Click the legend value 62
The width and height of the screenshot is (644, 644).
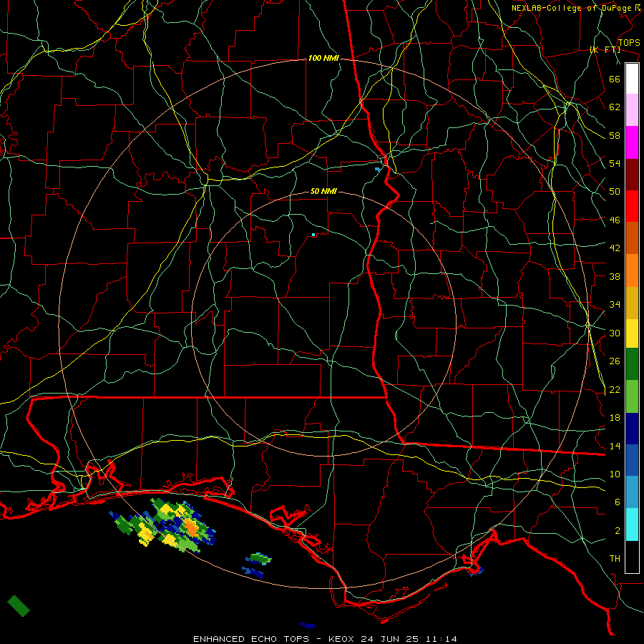(x=615, y=107)
